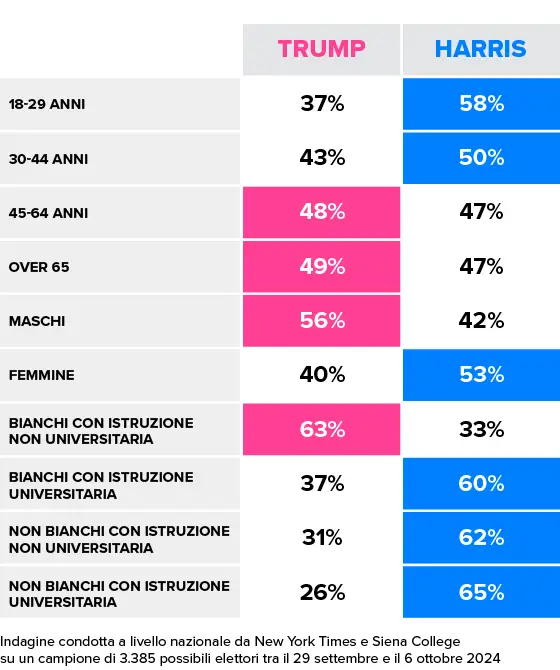Viewport: 560px width, 670px height.
Task: Select the 30-44 ANNI row label
Action: [48, 159]
